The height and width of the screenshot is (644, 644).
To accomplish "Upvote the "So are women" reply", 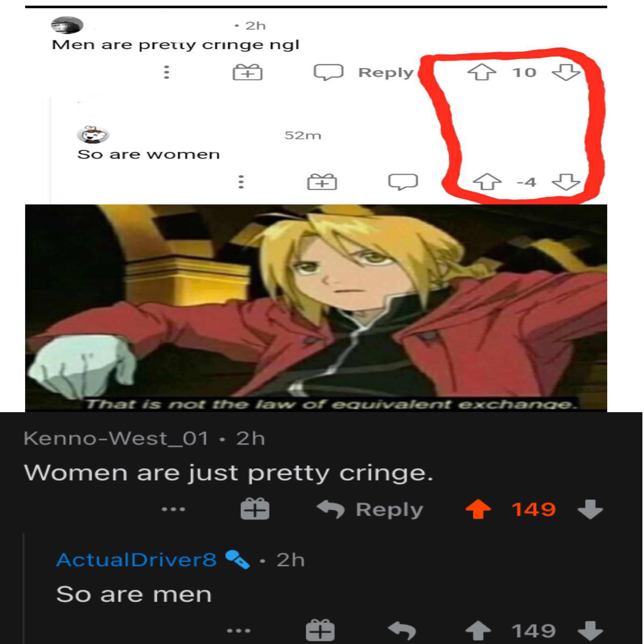I will [x=487, y=182].
